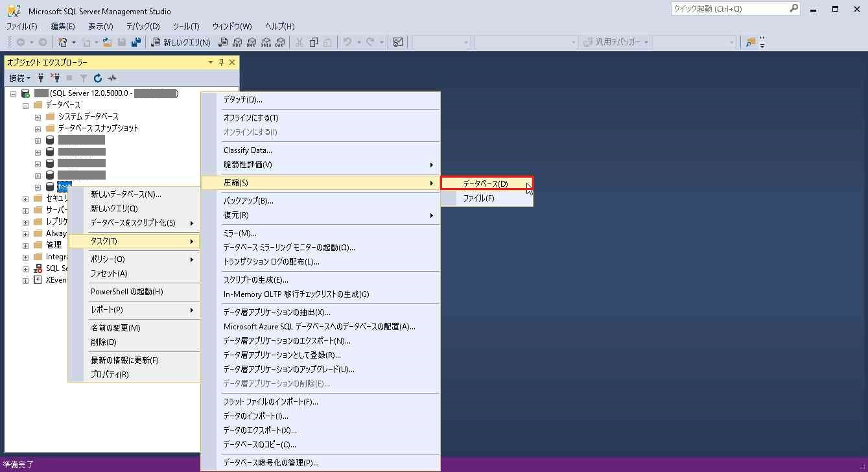Choose 新しいクエリ(Q) in context menu
Image resolution: width=868 pixels, height=472 pixels.
tap(134, 209)
